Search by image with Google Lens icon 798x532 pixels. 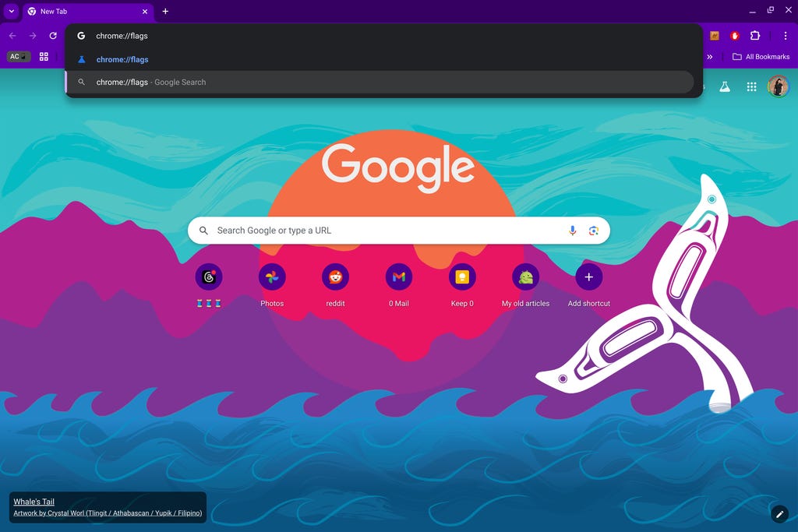pyautogui.click(x=593, y=231)
